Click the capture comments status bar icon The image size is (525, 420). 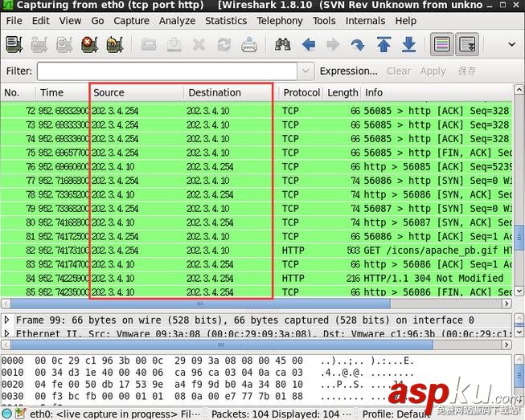20,414
